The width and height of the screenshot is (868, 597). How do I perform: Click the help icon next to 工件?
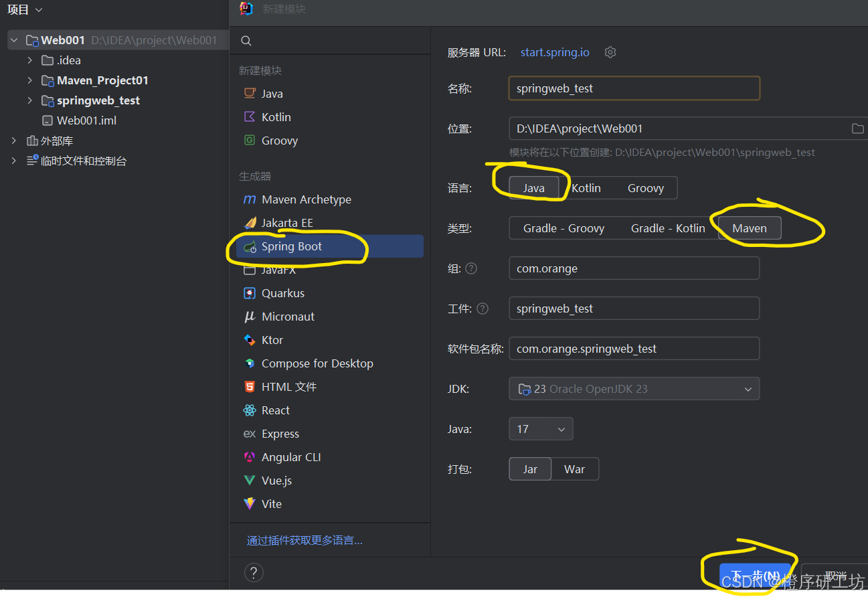point(483,309)
